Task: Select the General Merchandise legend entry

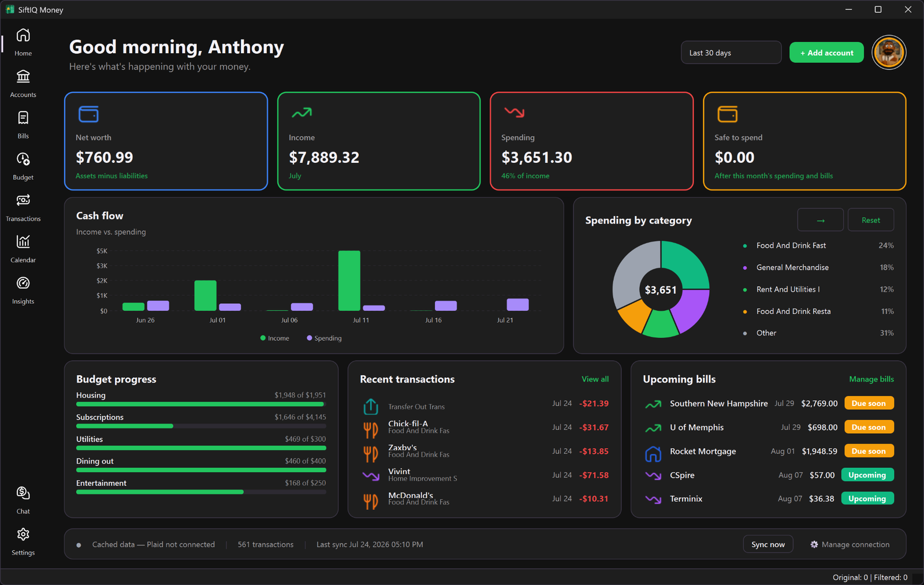Action: 818,267
